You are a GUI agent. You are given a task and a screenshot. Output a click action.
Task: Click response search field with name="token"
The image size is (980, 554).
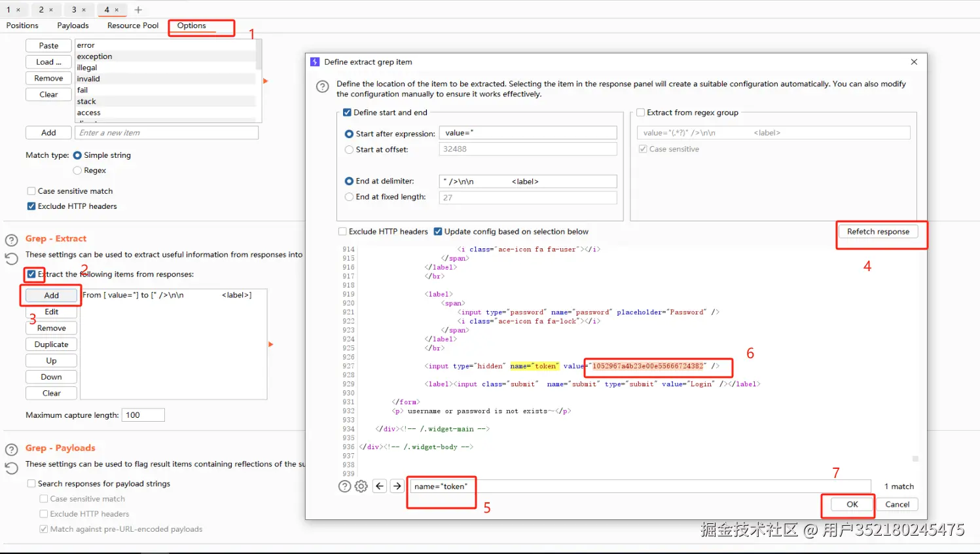(x=640, y=487)
